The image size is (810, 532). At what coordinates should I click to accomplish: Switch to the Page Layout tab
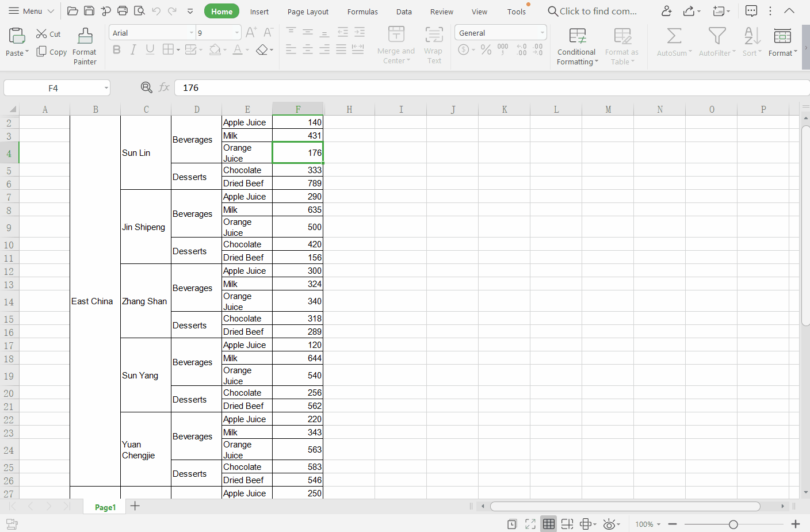[x=308, y=12]
